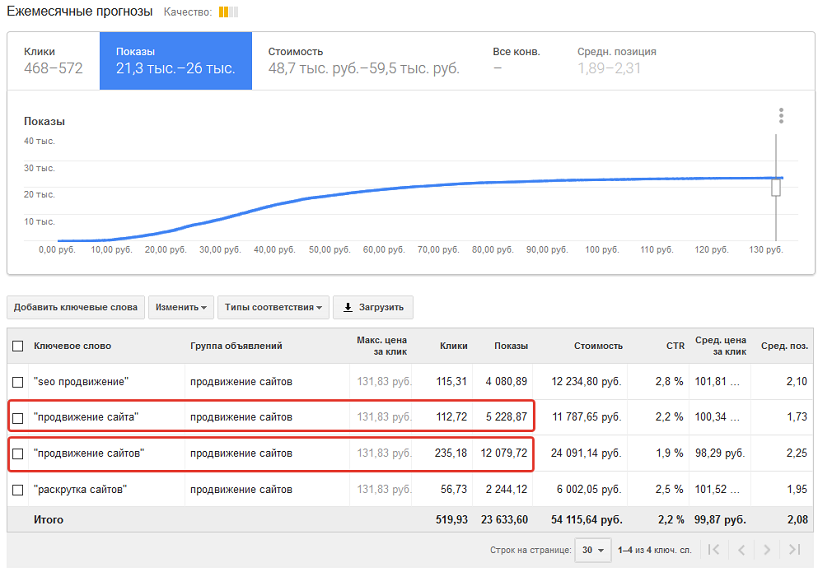Click clicks value 115,31
The image size is (818, 572).
(x=451, y=382)
